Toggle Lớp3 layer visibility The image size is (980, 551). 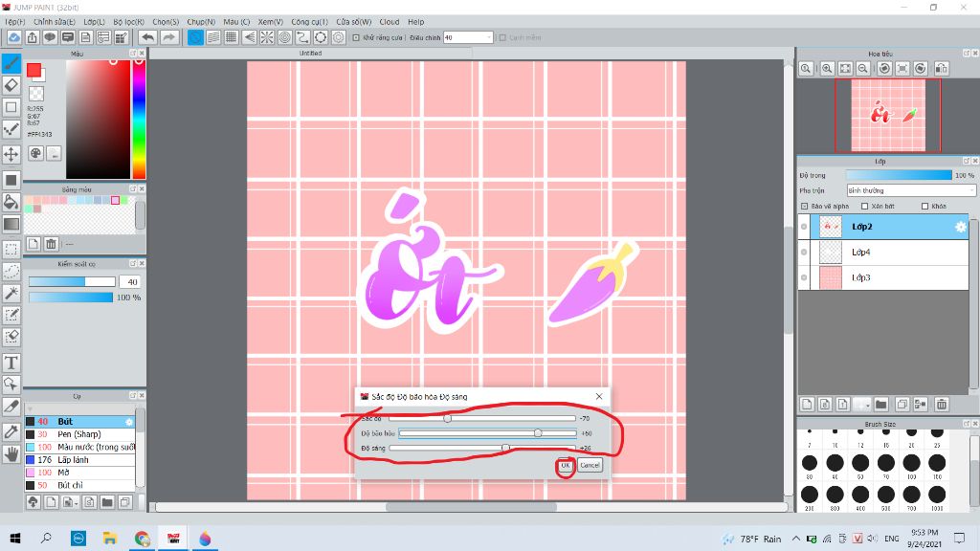804,277
